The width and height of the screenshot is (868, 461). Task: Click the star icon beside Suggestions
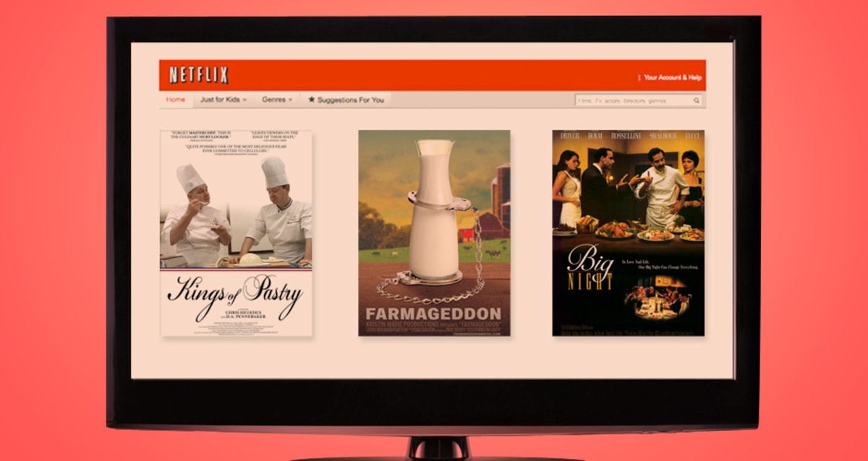pyautogui.click(x=312, y=100)
